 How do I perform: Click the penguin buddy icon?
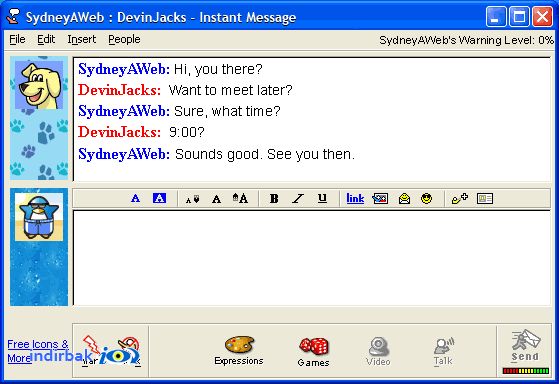(x=39, y=217)
